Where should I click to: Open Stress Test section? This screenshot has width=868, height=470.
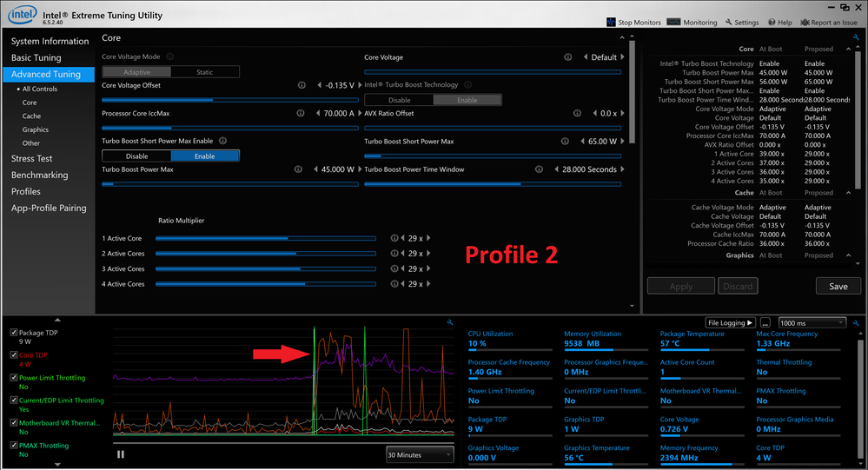[31, 158]
